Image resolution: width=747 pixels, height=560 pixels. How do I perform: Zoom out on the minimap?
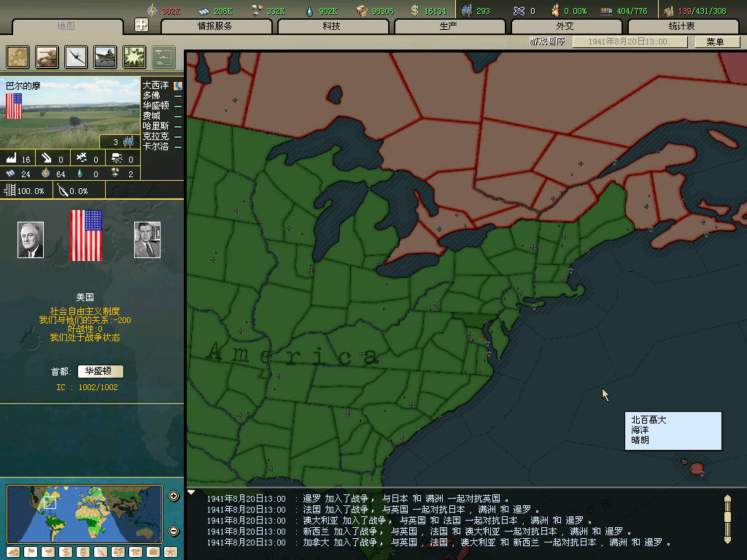click(x=174, y=531)
